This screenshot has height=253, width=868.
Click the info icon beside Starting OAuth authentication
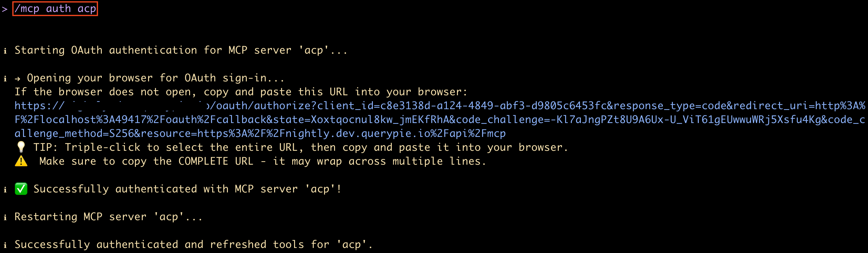[5, 51]
